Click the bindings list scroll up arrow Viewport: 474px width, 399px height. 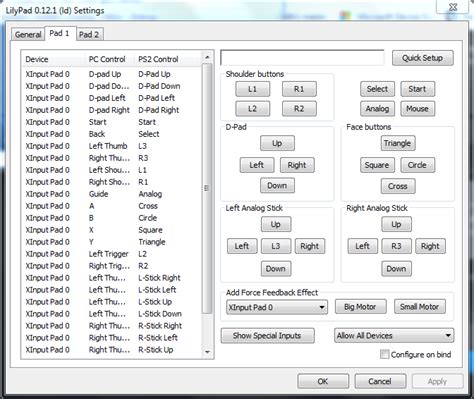coord(207,57)
